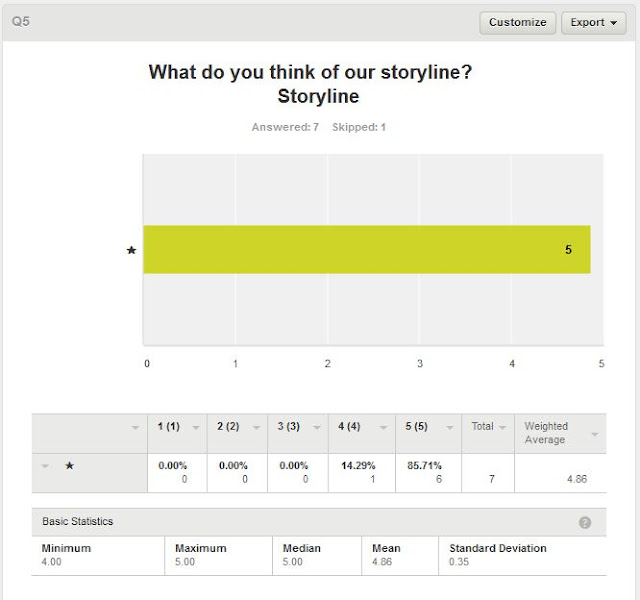Click the Minimum value 4.00
This screenshot has width=640, height=600.
(51, 562)
